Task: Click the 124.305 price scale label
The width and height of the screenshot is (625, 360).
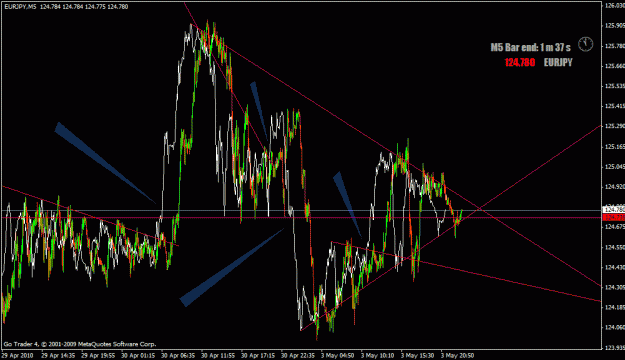Action: [614, 287]
